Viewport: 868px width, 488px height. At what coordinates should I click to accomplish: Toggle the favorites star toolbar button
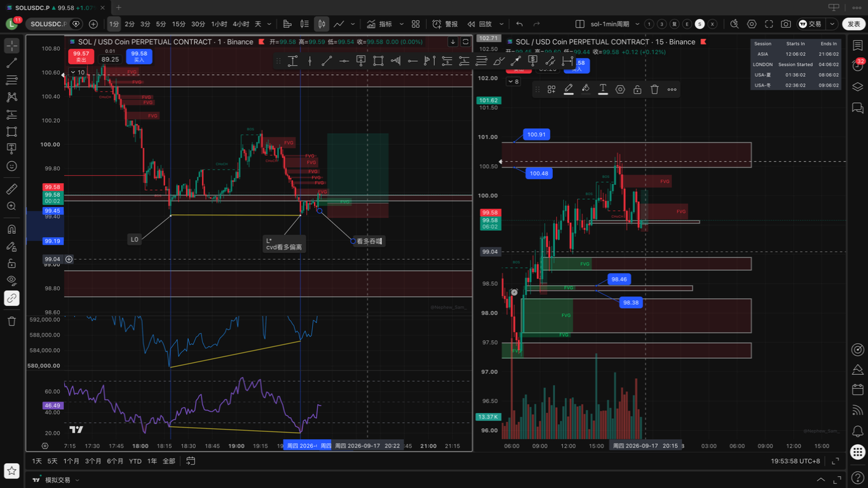coord(11,471)
